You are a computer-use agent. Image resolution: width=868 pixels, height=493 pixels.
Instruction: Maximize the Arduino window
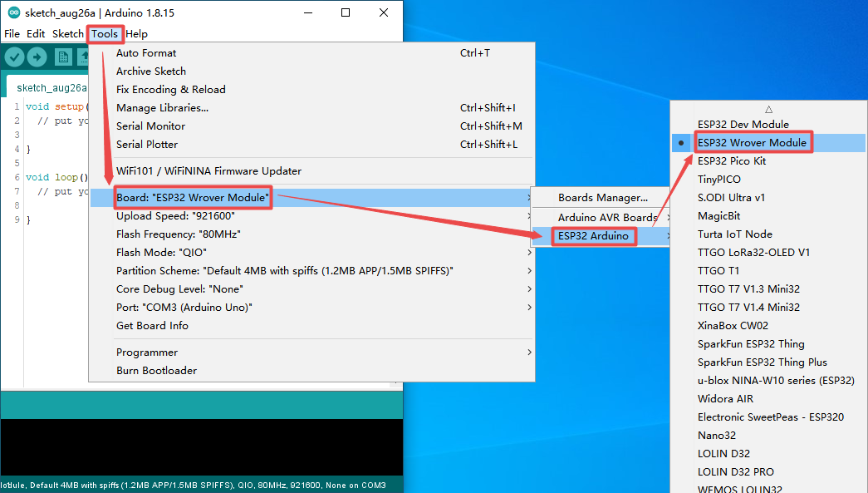tap(346, 12)
